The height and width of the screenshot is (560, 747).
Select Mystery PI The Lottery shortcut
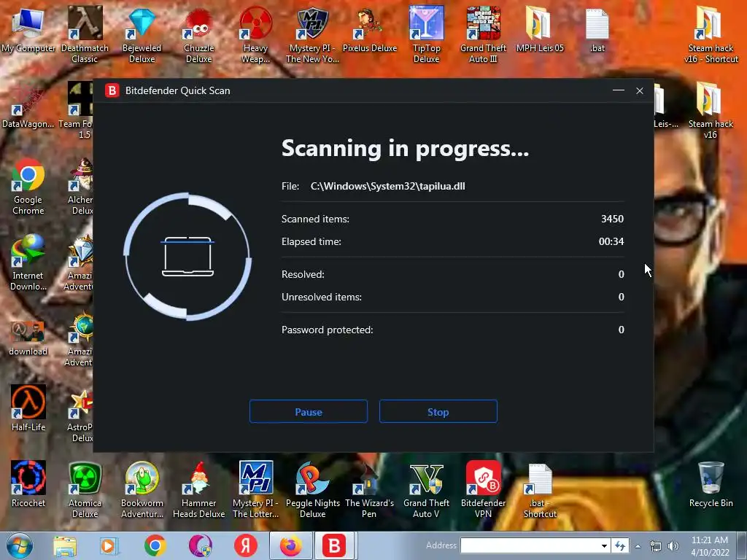click(256, 489)
